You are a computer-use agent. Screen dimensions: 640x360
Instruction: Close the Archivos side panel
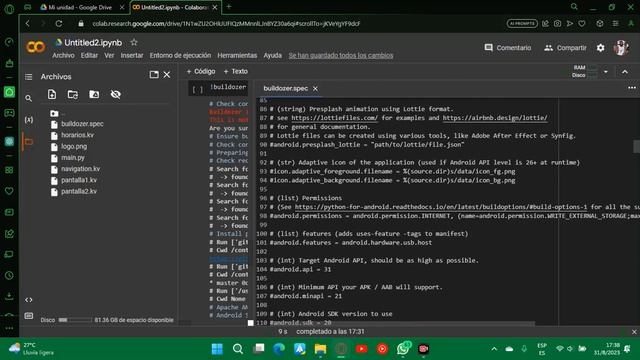(167, 75)
